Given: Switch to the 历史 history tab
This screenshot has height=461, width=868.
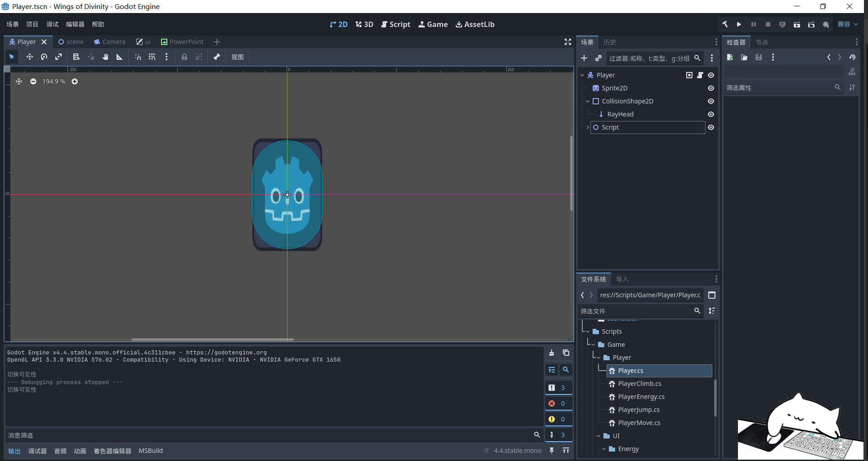Looking at the screenshot, I should click(x=610, y=42).
